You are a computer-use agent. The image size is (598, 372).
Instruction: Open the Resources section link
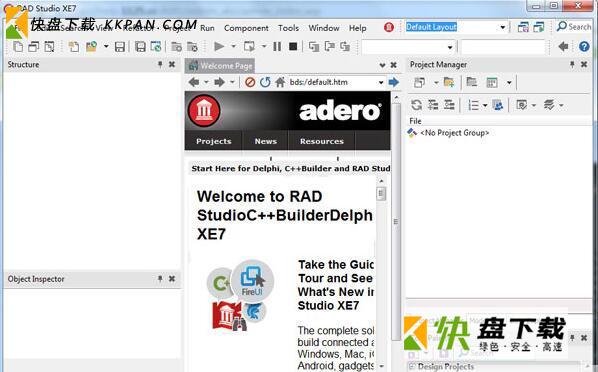(322, 141)
